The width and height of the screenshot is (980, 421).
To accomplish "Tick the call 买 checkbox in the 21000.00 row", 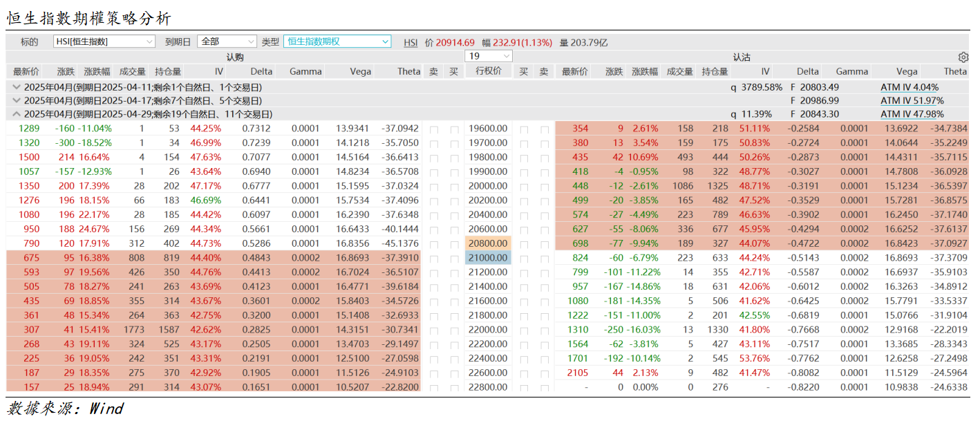I will pos(454,258).
